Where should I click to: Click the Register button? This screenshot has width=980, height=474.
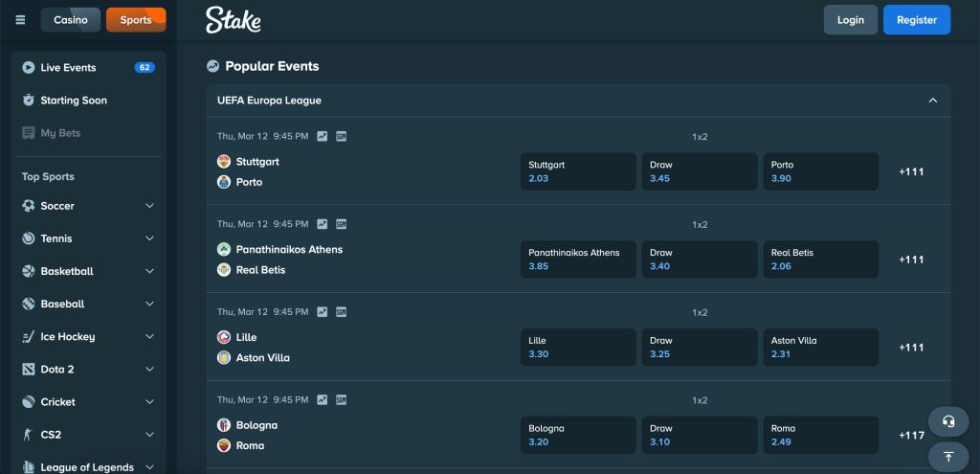(x=916, y=20)
